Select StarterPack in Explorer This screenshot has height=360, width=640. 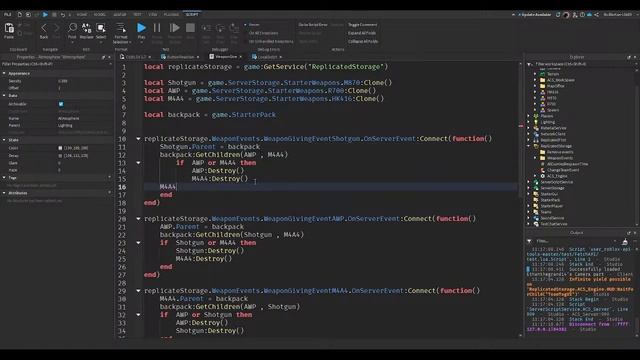550,200
